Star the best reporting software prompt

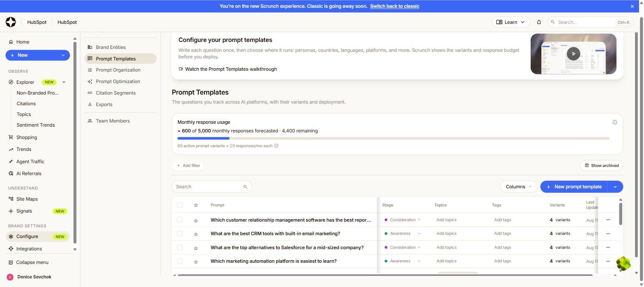click(196, 220)
